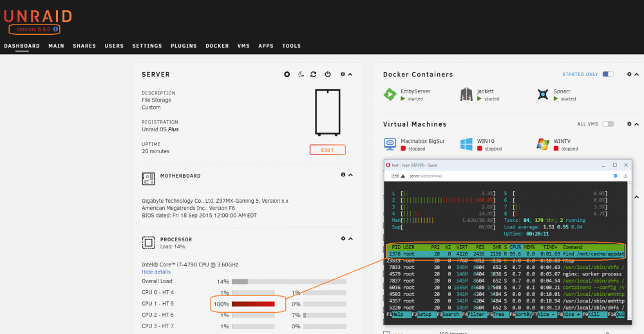Click the WINTV VM Windows icon

[x=542, y=144]
